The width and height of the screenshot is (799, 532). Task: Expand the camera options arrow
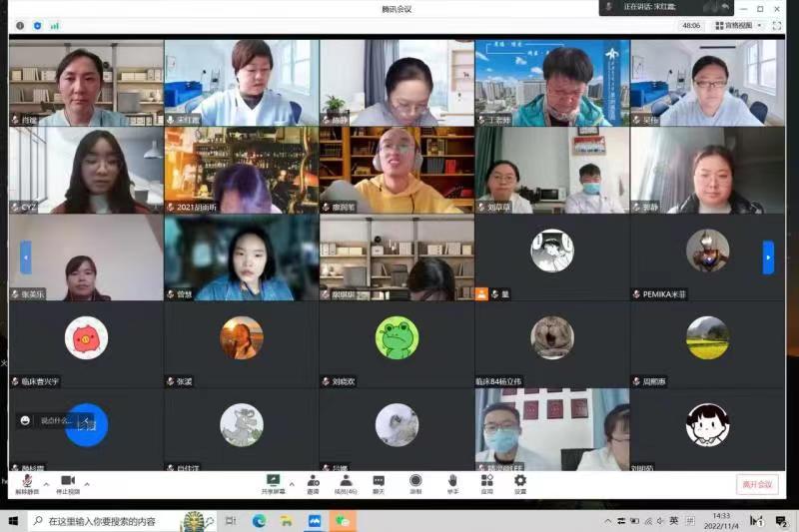point(87,484)
